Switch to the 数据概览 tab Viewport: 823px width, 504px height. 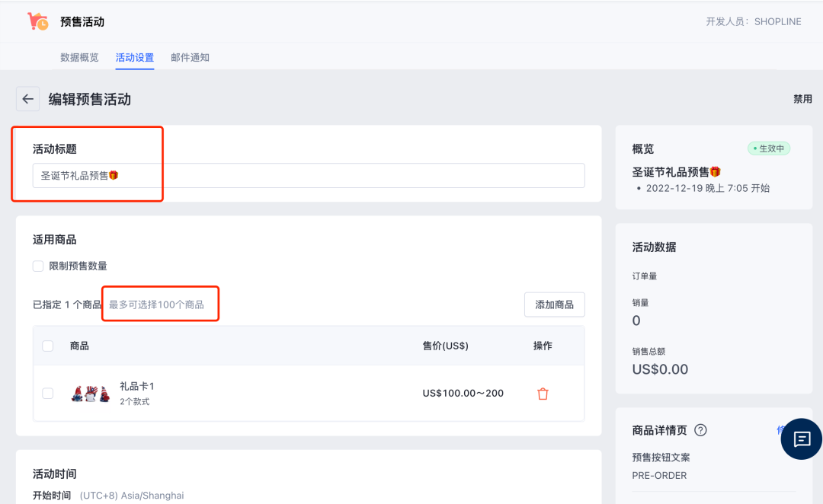pos(79,57)
